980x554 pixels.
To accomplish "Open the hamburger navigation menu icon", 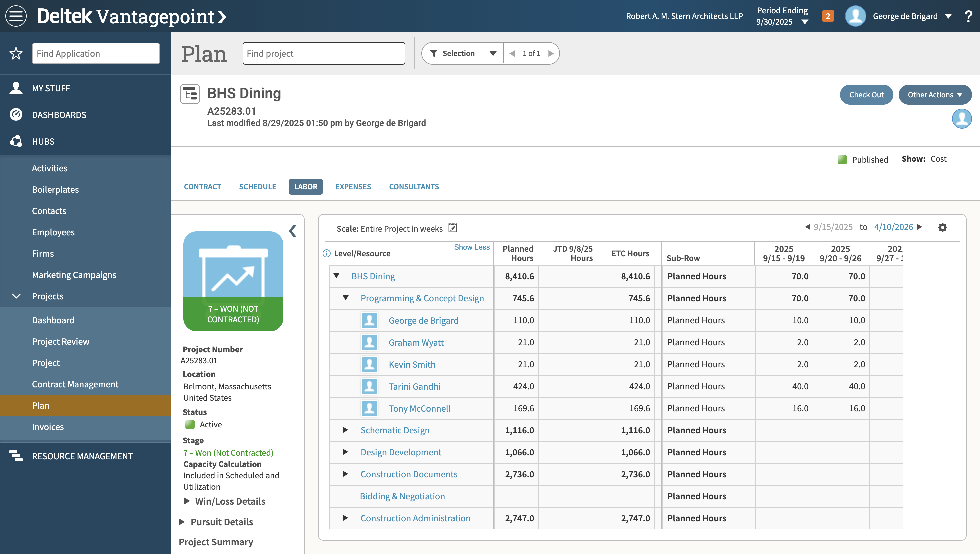I will [x=16, y=16].
